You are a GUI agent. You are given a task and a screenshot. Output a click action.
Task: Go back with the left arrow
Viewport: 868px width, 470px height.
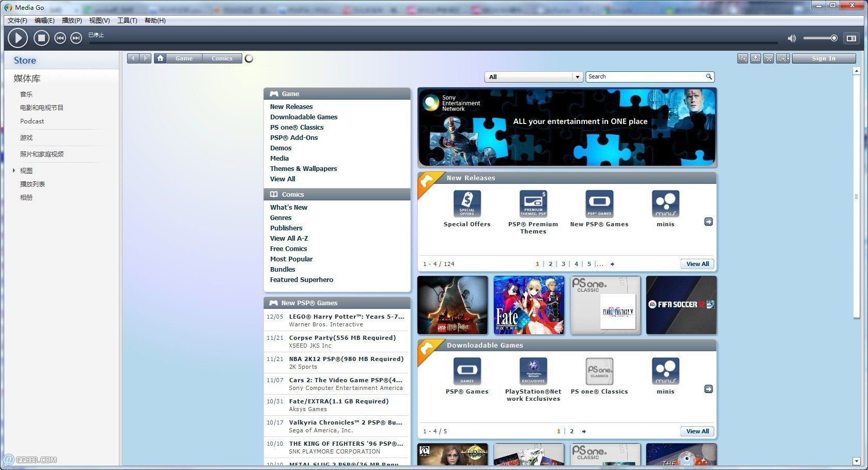tap(133, 58)
